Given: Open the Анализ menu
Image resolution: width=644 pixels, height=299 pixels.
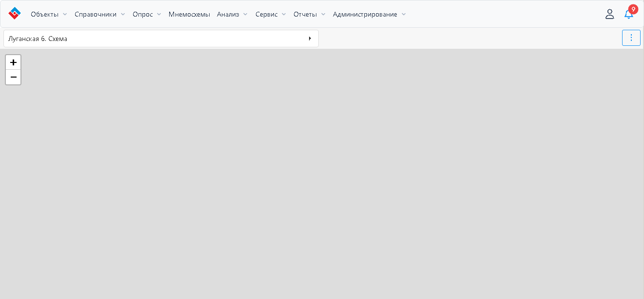Looking at the screenshot, I should (x=233, y=14).
